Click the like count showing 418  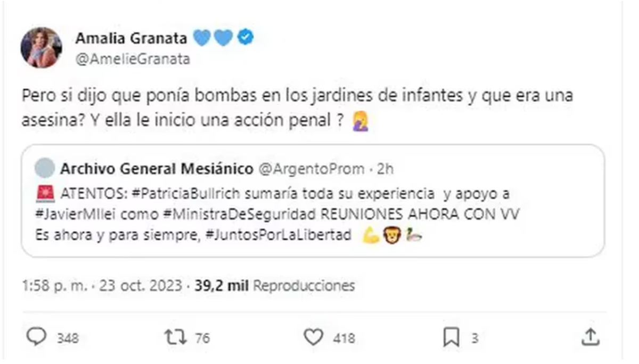pos(345,337)
